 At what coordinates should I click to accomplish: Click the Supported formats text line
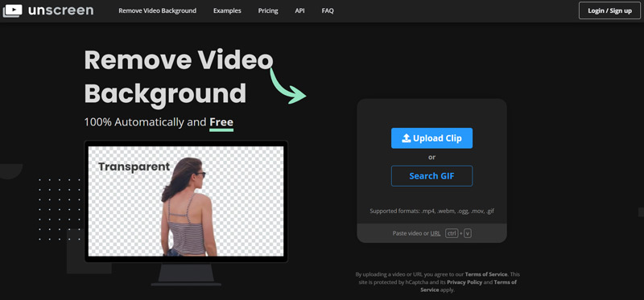(431, 212)
